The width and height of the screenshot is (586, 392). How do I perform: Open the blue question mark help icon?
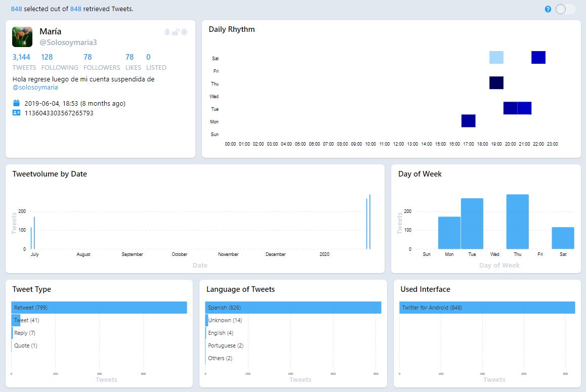pos(548,9)
